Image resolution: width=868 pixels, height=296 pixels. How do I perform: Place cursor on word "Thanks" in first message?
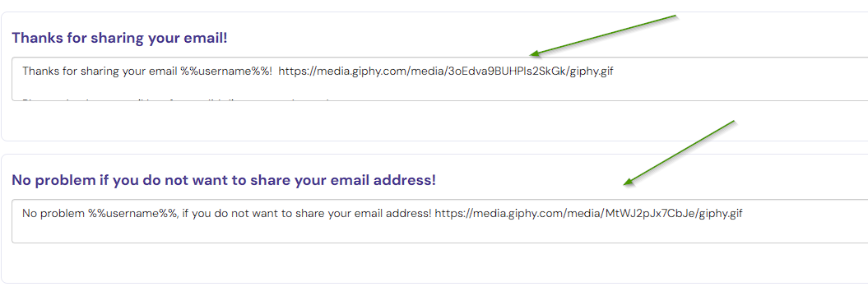click(x=39, y=72)
